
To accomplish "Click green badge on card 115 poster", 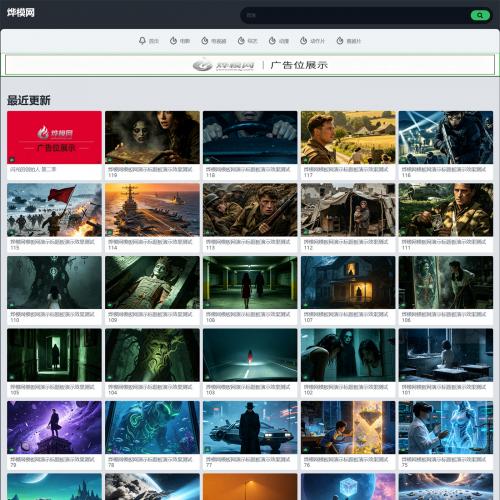I will 12,232.
